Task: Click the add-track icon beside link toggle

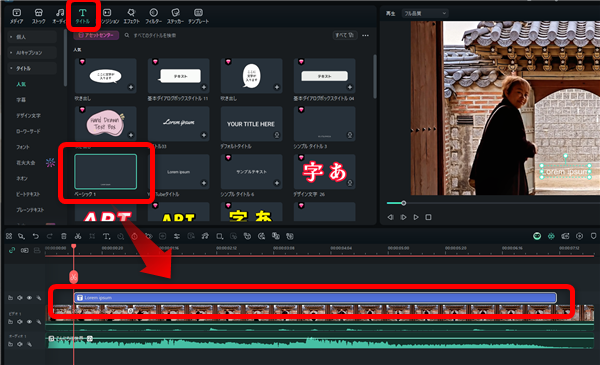Action: pyautogui.click(x=24, y=250)
